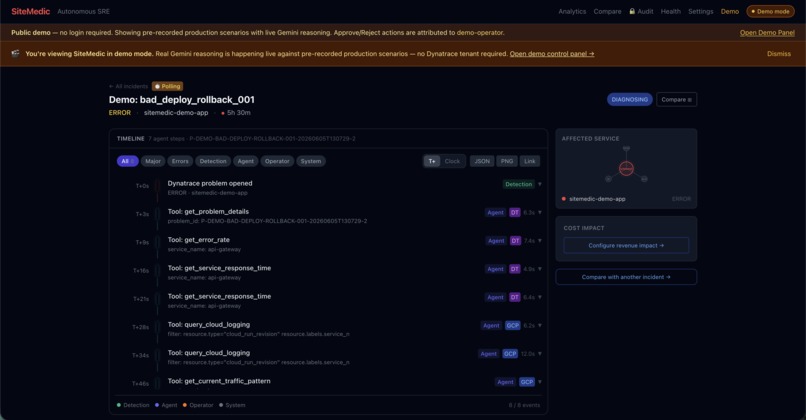Click the red status dot beside sitemedic-demo-app service
Screen dimensions: 806x420
point(564,199)
